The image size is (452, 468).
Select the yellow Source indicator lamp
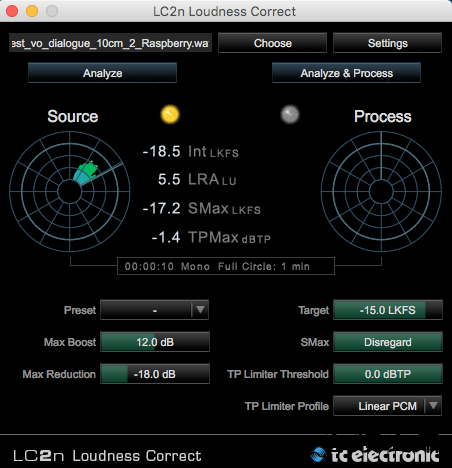(170, 114)
